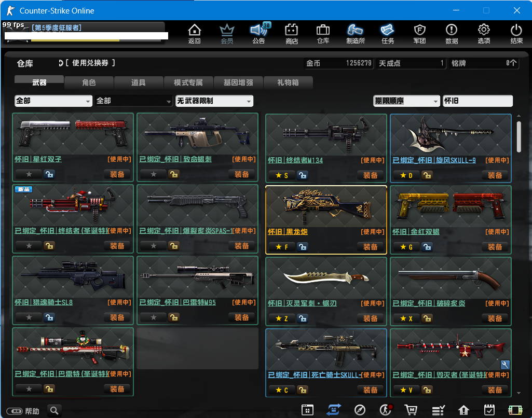
Task: Open the second 全部 subcategory dropdown
Action: [134, 101]
